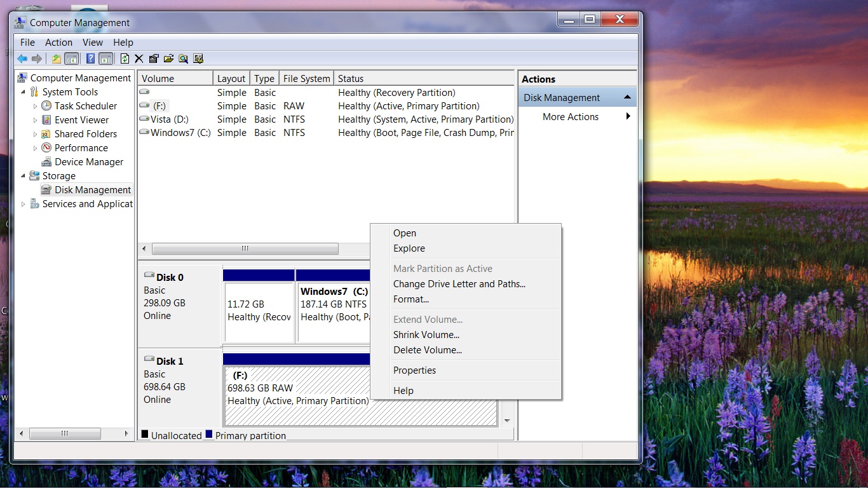Image resolution: width=868 pixels, height=488 pixels.
Task: Sort by the Layout column header
Action: [x=231, y=79]
